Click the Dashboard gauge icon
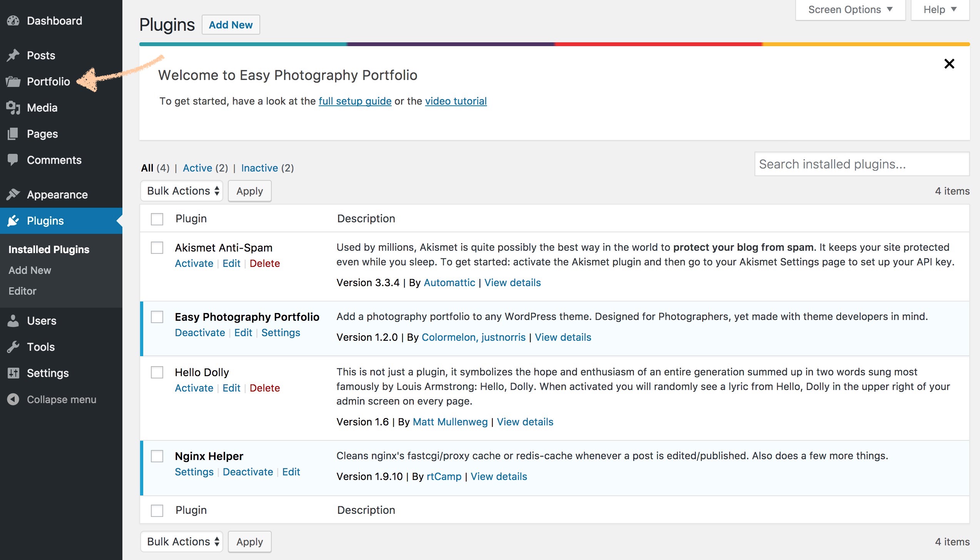980x560 pixels. coord(13,21)
